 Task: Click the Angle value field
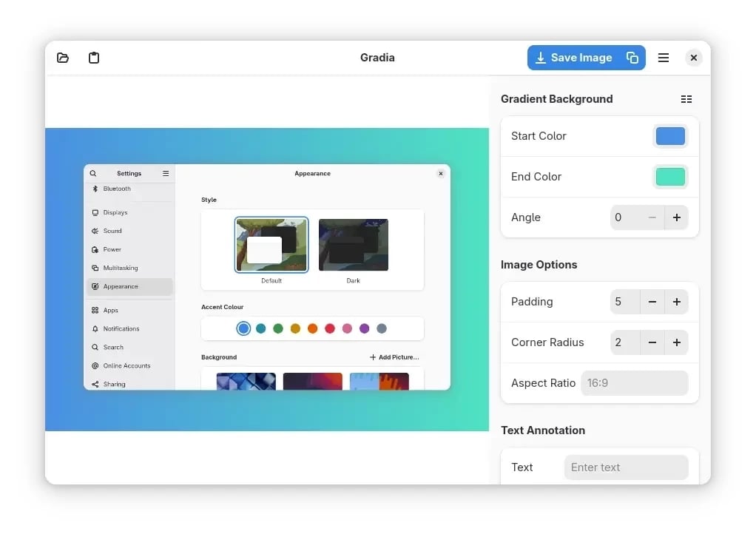click(625, 217)
